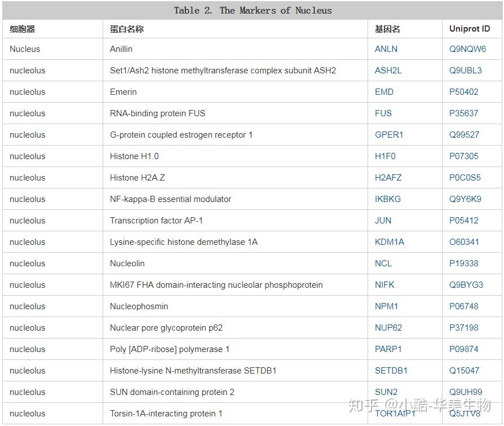
Task: Click the Q9NQW6 Uniprot ID link
Action: pos(467,49)
